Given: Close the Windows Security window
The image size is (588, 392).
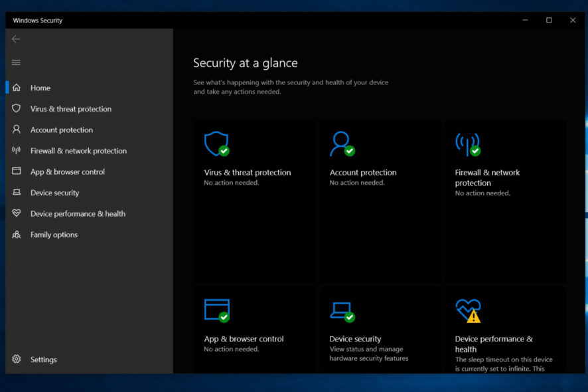Looking at the screenshot, I should coord(573,21).
